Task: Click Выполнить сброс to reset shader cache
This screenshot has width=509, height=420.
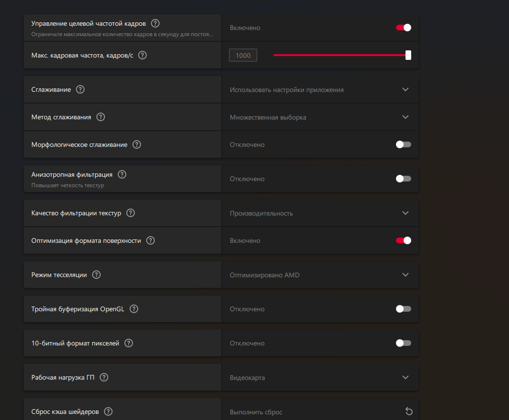Action: coord(256,412)
